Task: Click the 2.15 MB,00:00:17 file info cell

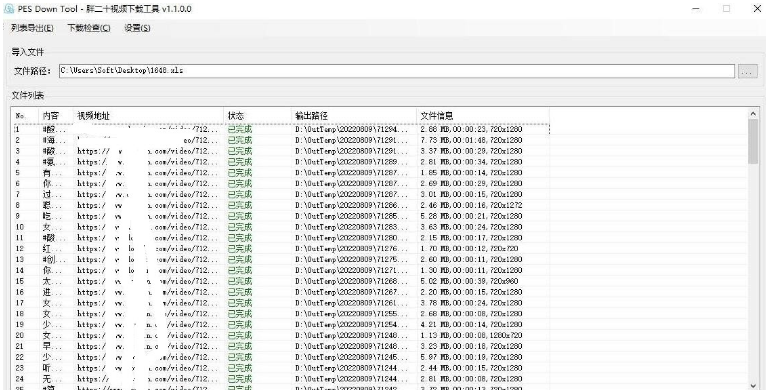Action: tap(471, 238)
